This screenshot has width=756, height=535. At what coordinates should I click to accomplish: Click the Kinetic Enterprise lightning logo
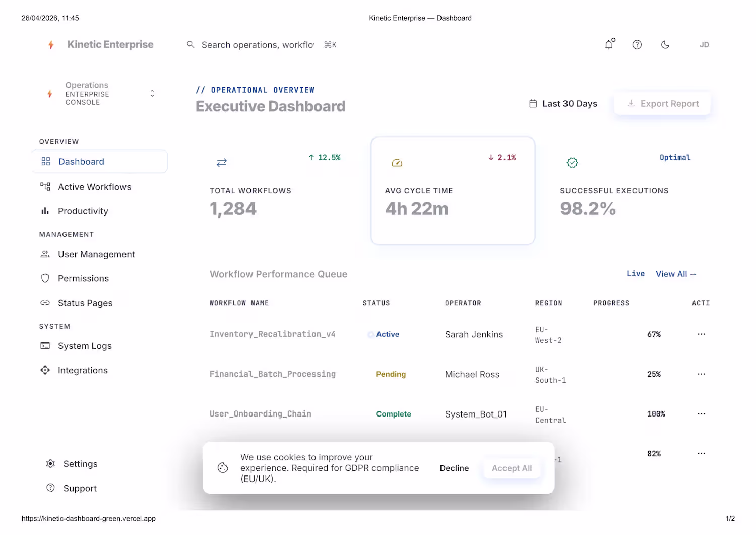point(51,45)
